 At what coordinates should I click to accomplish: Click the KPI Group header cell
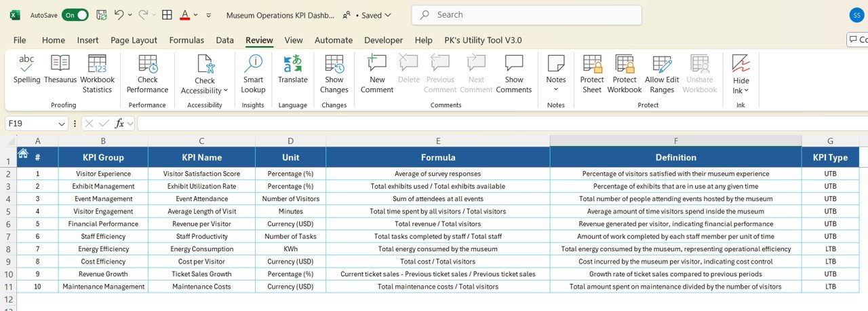tap(103, 157)
